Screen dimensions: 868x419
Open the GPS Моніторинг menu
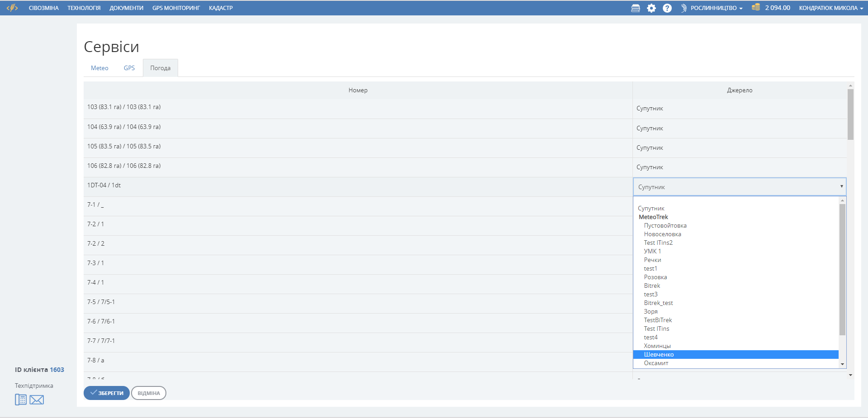pos(176,8)
